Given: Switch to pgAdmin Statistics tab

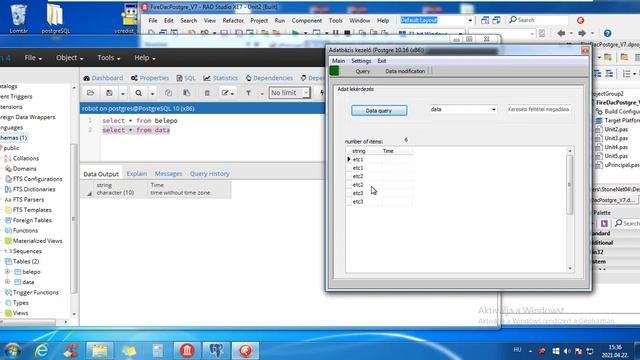Looking at the screenshot, I should (220, 78).
